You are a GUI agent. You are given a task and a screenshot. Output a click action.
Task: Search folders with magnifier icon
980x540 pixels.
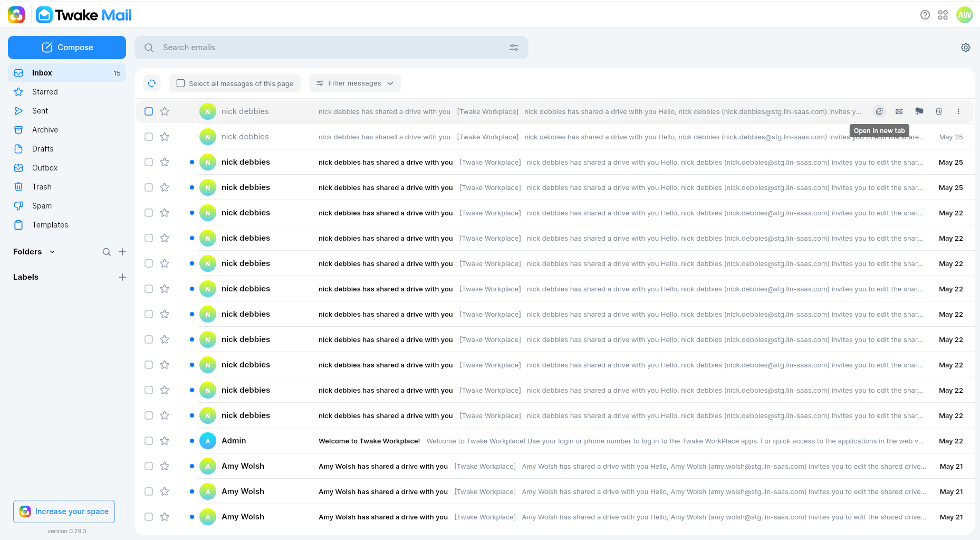pos(107,252)
